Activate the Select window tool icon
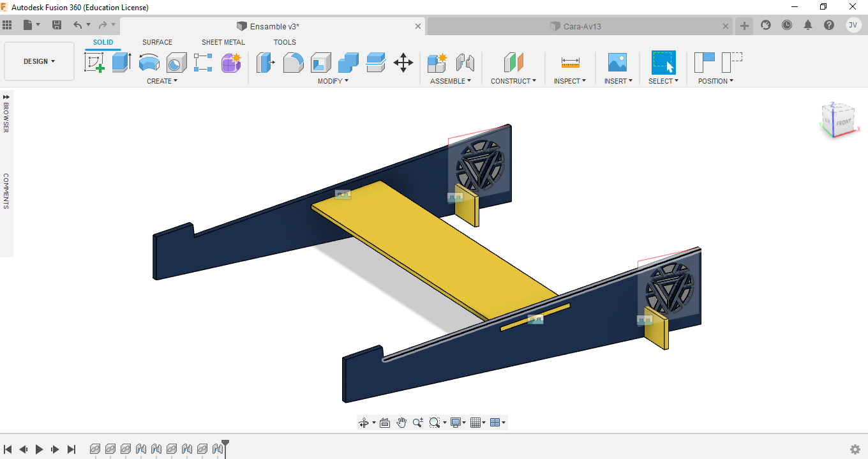 click(663, 63)
